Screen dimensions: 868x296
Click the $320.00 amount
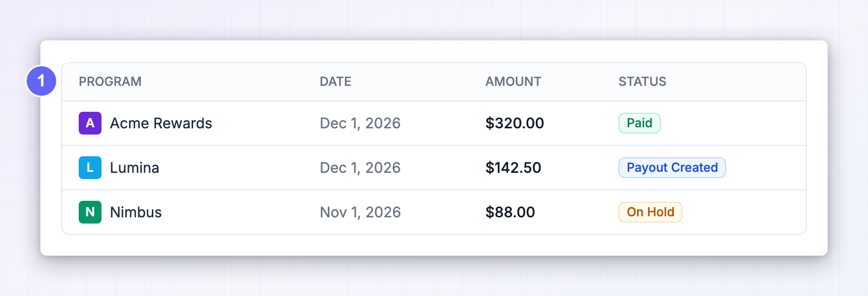pyautogui.click(x=515, y=123)
